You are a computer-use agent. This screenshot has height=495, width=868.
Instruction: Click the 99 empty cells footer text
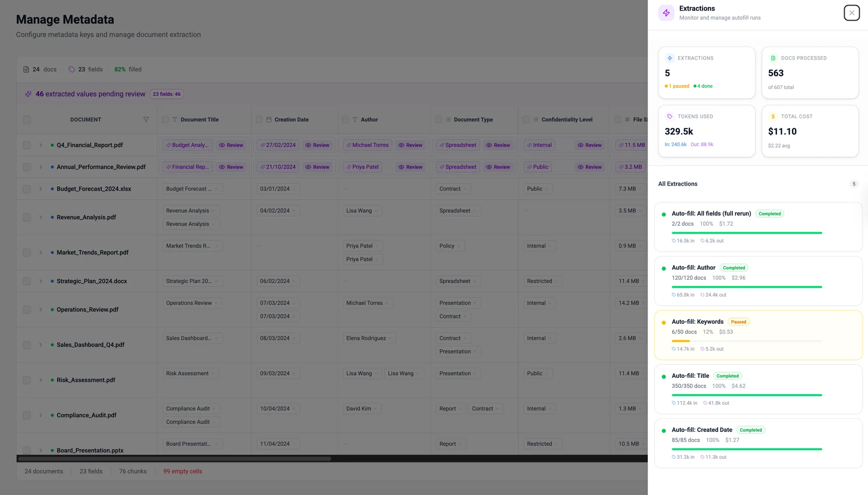[183, 471]
